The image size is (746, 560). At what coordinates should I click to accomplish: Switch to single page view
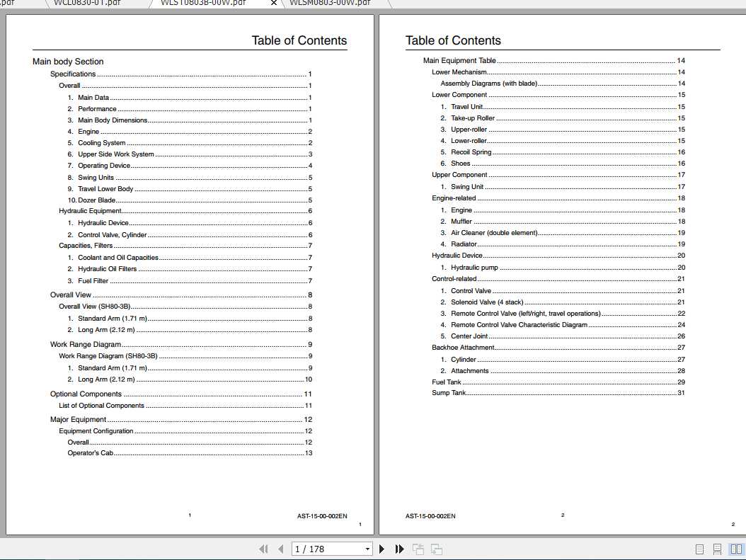[x=699, y=549]
